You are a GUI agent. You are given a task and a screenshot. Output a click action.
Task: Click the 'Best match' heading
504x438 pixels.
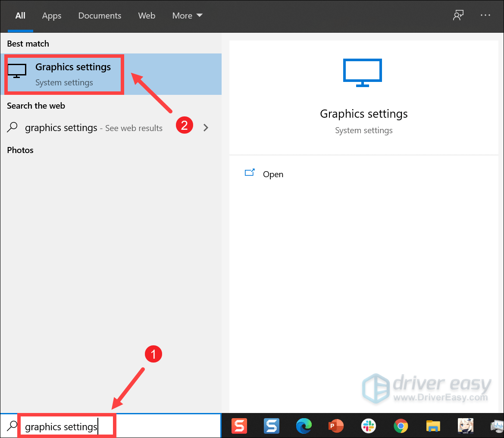click(x=28, y=44)
